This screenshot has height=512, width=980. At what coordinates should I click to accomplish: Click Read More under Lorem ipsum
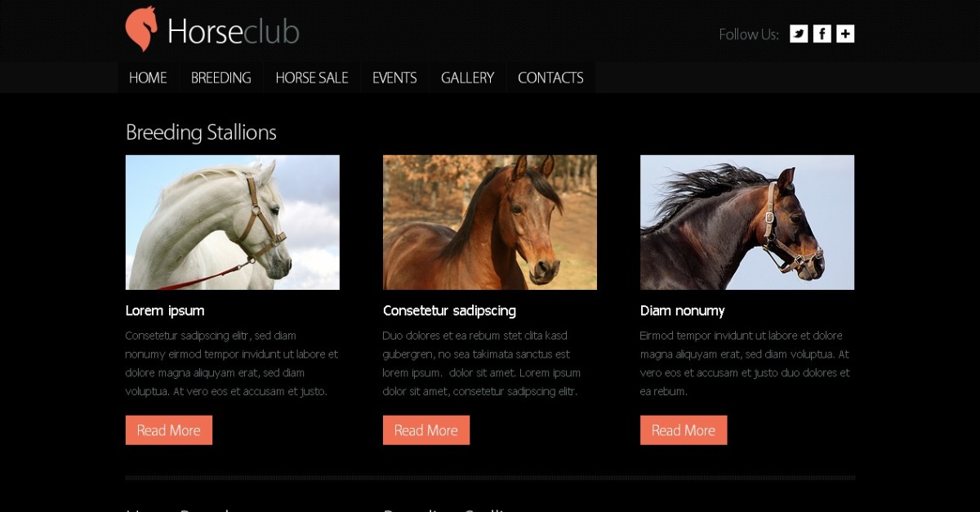(169, 430)
